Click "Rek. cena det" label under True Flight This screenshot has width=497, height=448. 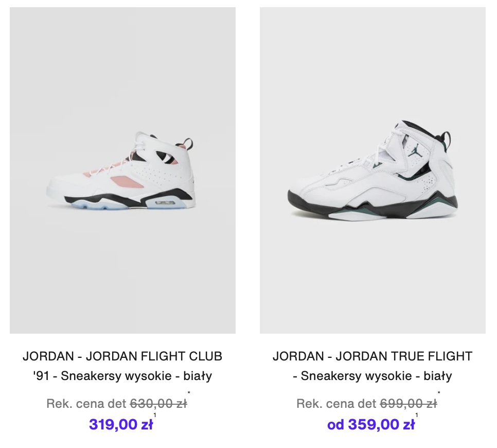pos(337,404)
